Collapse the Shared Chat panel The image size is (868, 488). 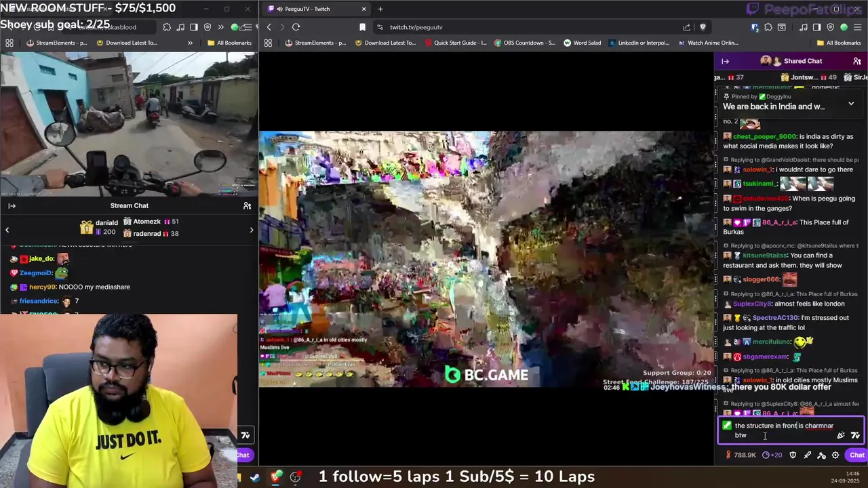(725, 61)
